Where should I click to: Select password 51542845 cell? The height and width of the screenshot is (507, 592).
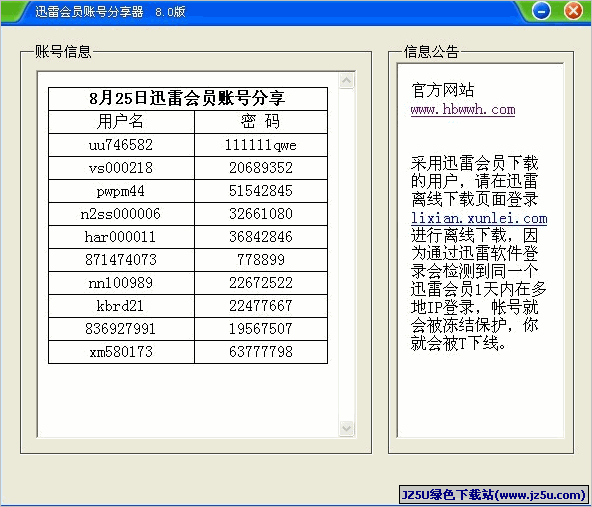(261, 191)
